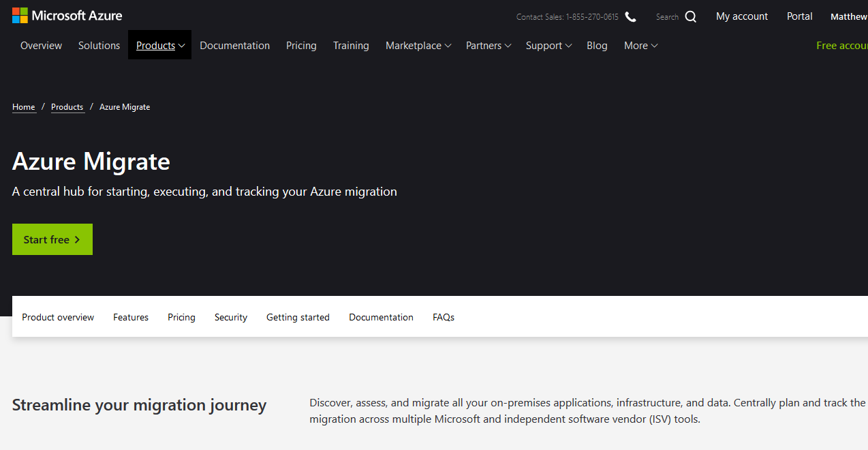The width and height of the screenshot is (868, 450).
Task: Click the phone icon next to Contact Sales
Action: [x=630, y=16]
